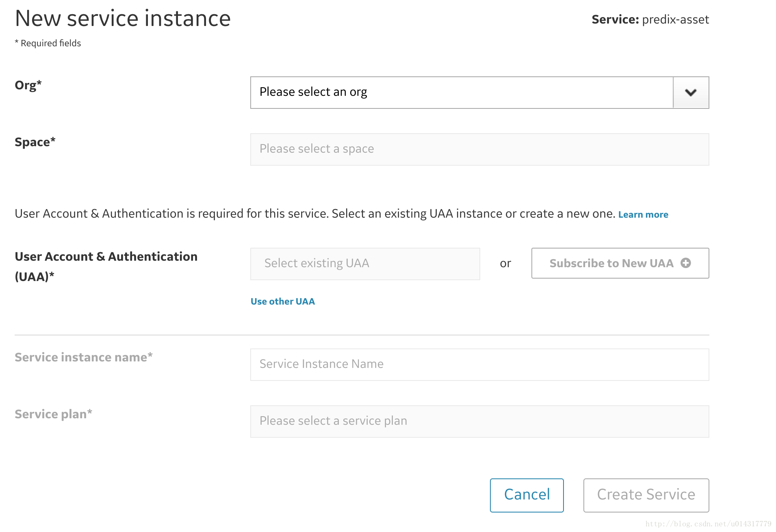776x532 pixels.
Task: Click the 'Org*' field label
Action: [28, 85]
